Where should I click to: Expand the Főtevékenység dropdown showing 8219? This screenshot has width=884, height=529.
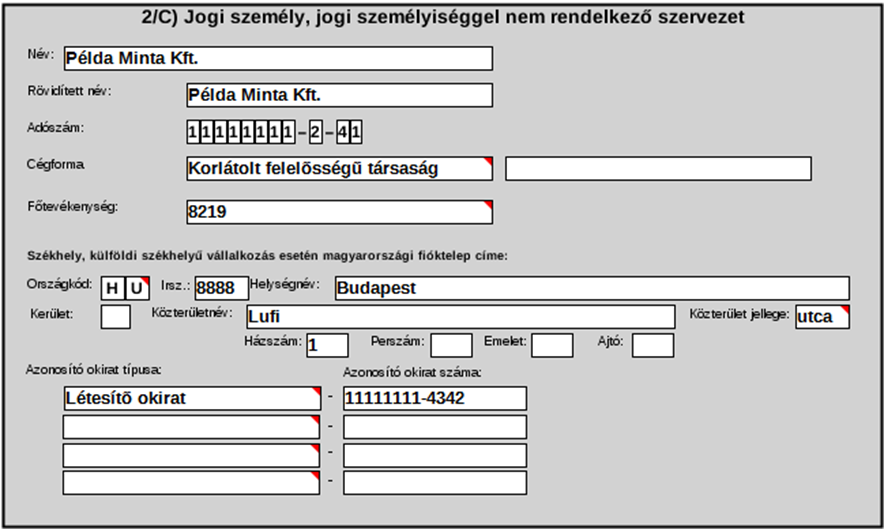pos(339,212)
